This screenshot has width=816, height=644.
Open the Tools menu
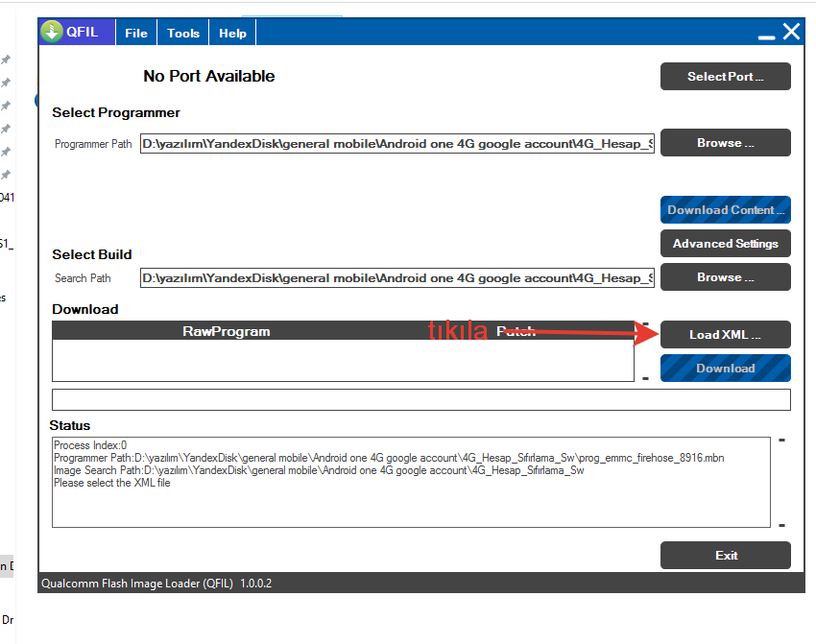click(x=183, y=33)
